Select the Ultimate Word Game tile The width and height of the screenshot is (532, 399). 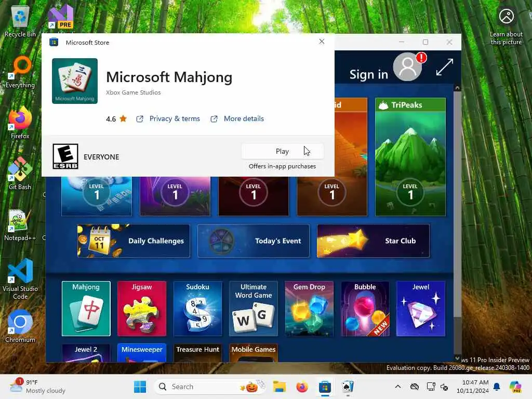tap(254, 309)
